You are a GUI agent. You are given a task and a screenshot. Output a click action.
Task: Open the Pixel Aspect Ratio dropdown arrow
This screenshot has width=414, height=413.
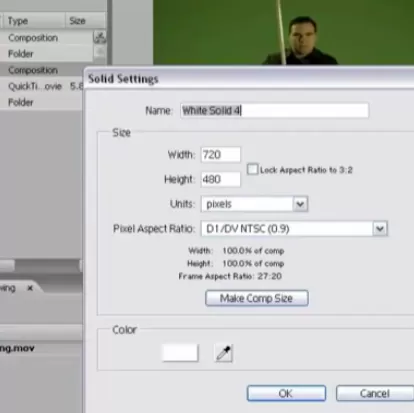pos(380,229)
